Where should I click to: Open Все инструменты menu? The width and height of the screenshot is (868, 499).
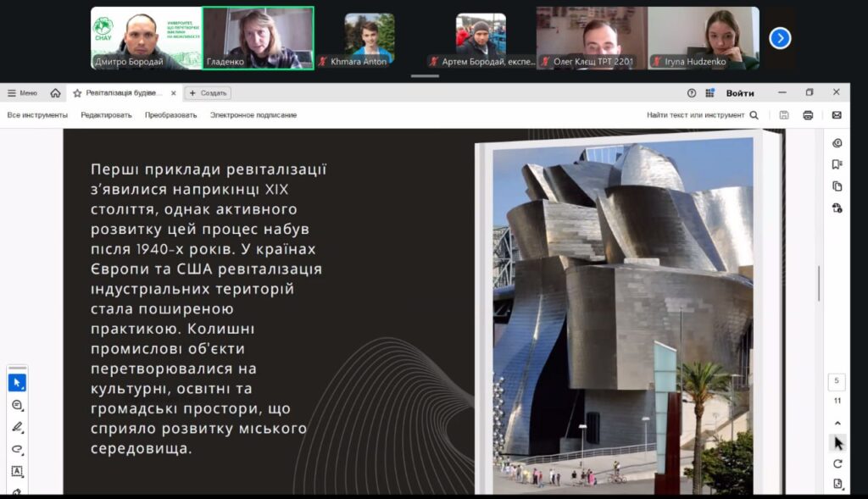37,115
